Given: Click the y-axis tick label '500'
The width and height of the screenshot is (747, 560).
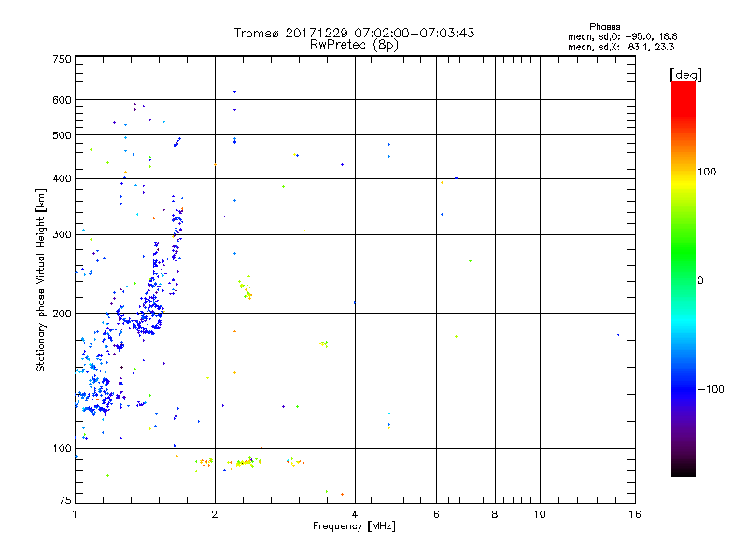Looking at the screenshot, I should point(62,135).
